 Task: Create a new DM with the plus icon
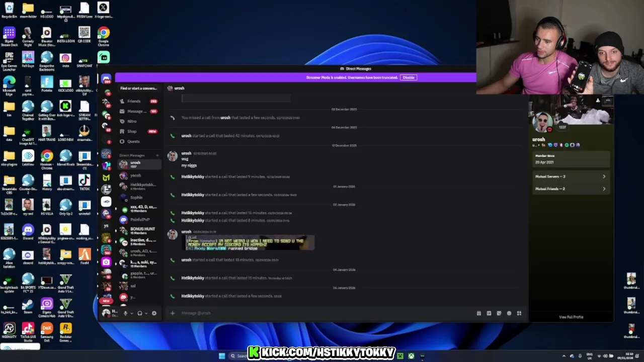[157, 155]
